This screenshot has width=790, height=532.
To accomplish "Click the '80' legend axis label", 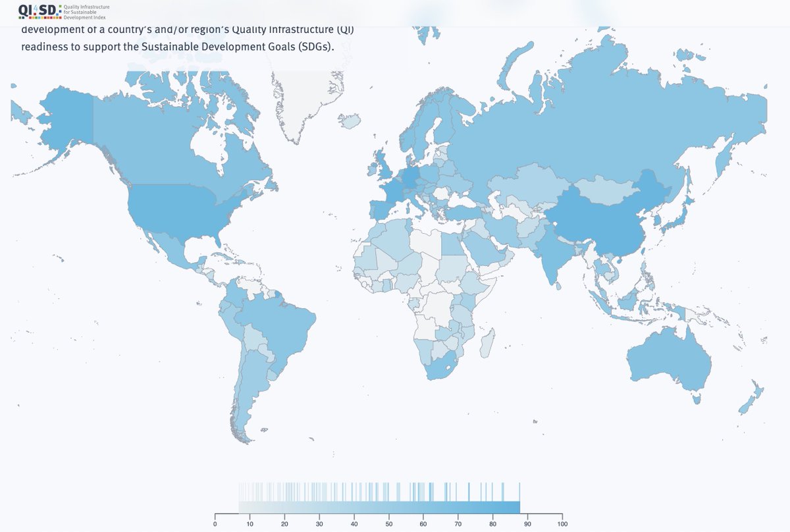I will point(493,524).
